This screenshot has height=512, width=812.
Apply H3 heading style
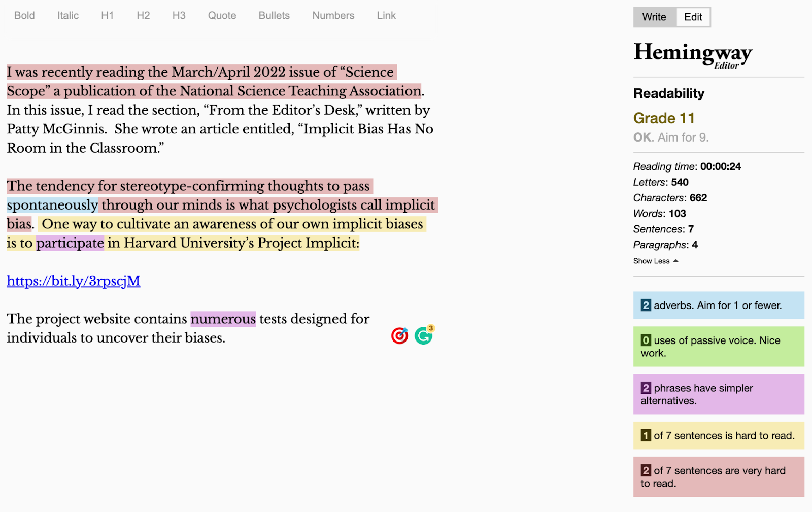coord(179,16)
